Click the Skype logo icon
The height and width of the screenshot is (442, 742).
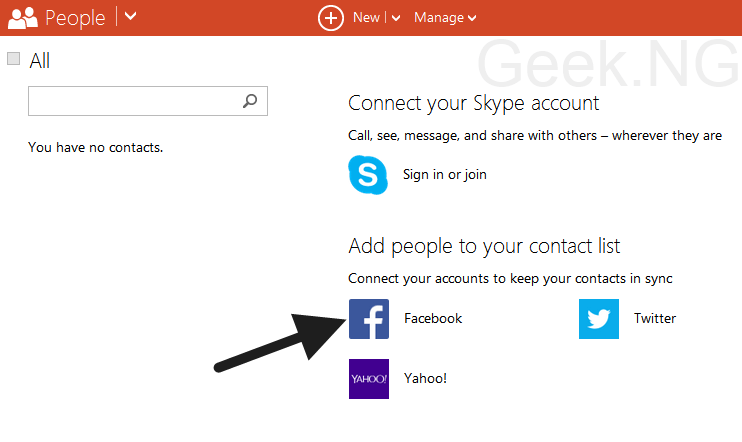(x=368, y=175)
